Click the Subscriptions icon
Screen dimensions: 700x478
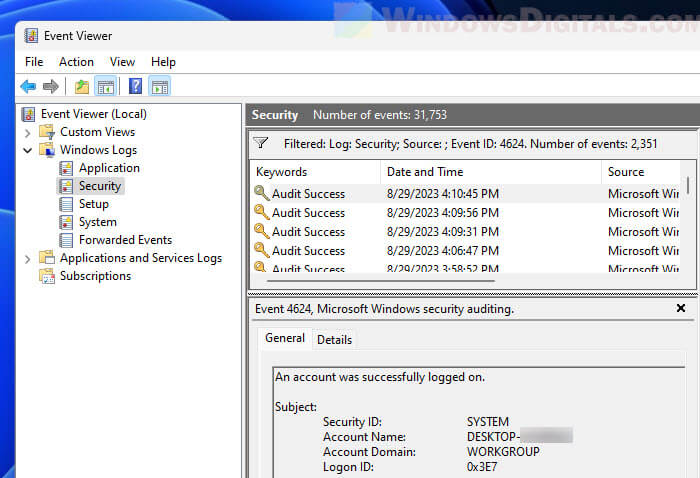47,276
